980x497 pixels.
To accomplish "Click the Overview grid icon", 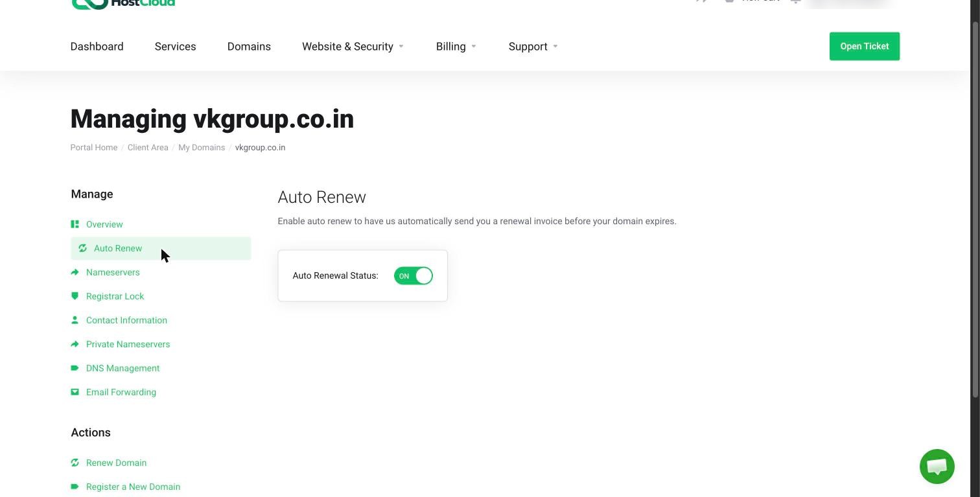I will click(x=75, y=224).
